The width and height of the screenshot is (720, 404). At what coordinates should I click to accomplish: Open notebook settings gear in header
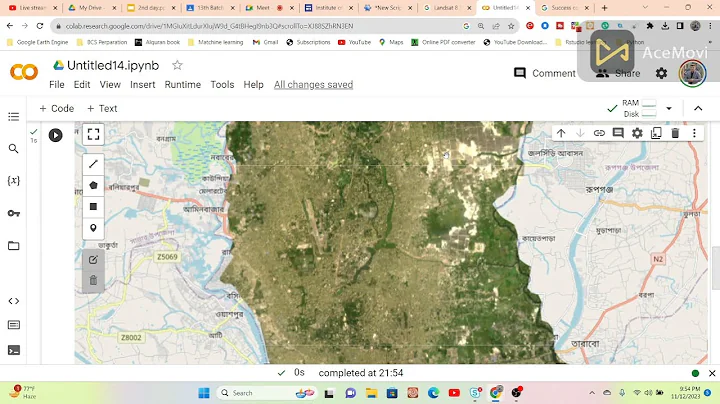click(x=661, y=73)
